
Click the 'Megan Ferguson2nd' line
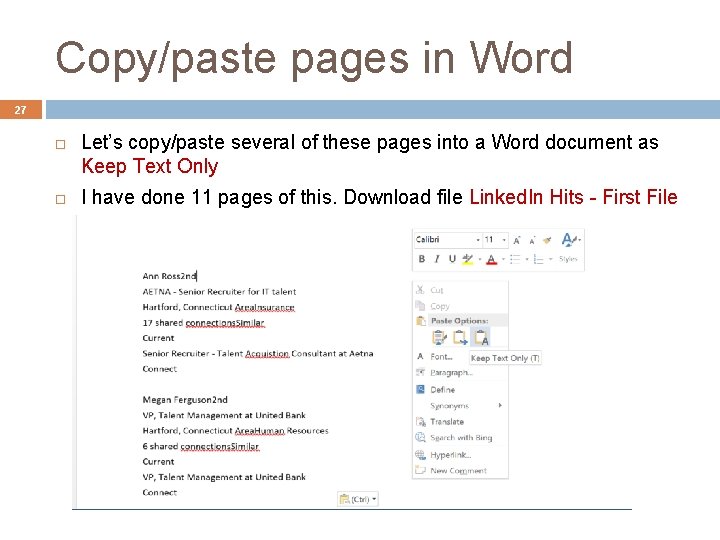click(x=185, y=399)
